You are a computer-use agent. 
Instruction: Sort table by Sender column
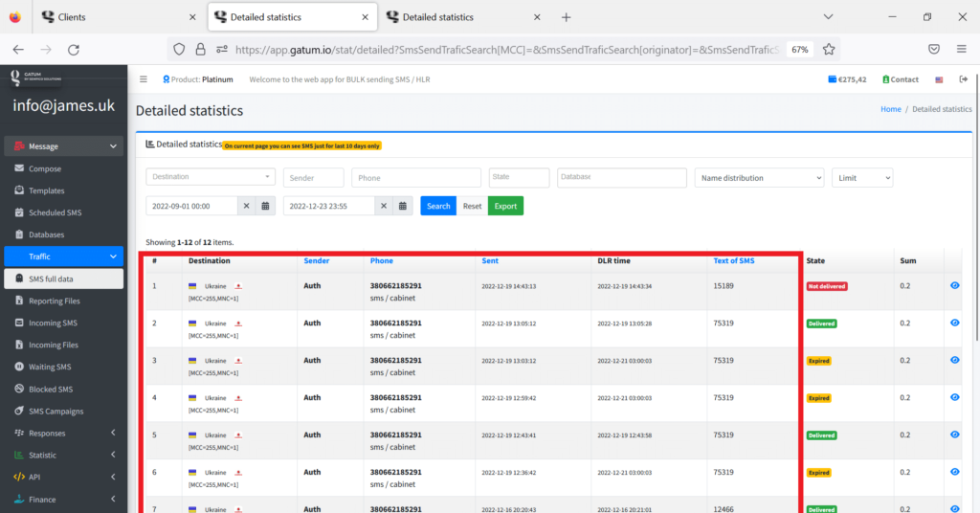tap(316, 260)
